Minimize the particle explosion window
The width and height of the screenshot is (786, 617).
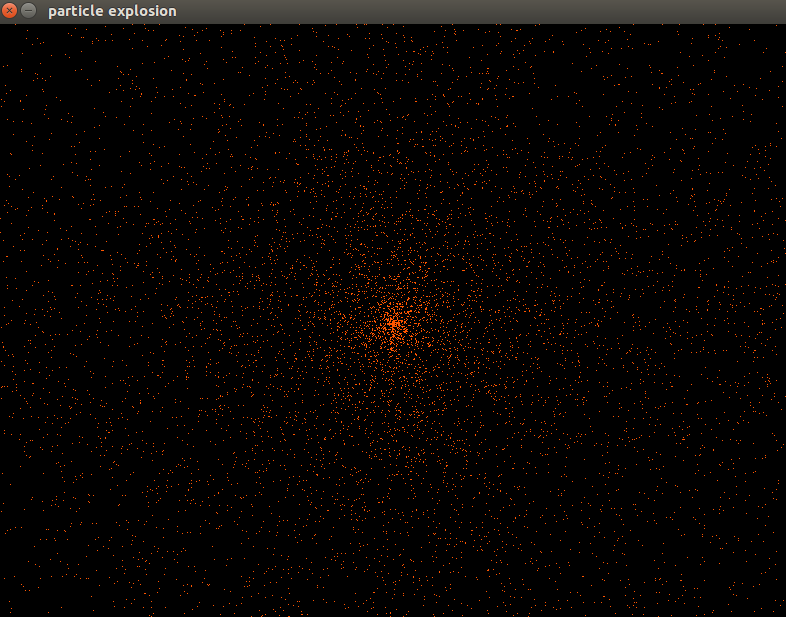pos(29,11)
